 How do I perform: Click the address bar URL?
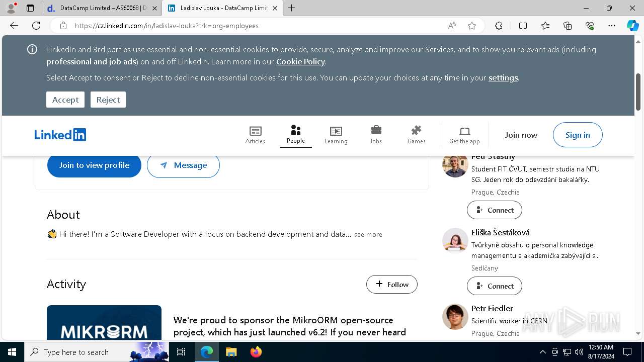click(x=167, y=26)
